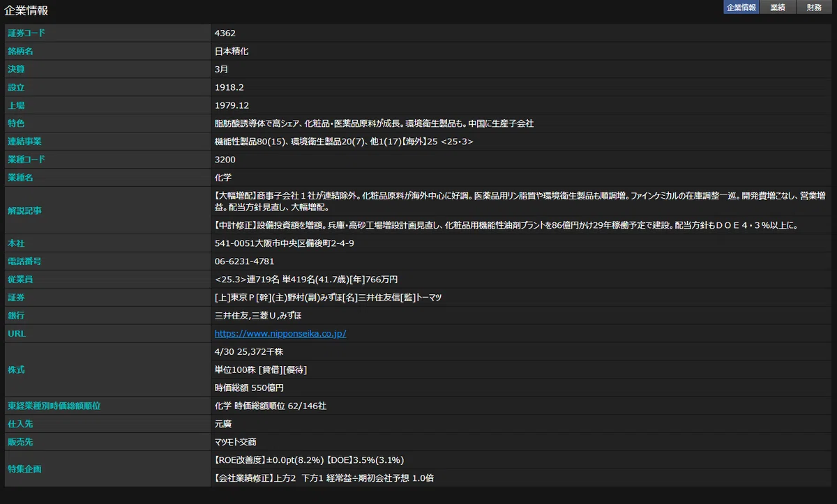Click the listing date 1979.12

232,105
